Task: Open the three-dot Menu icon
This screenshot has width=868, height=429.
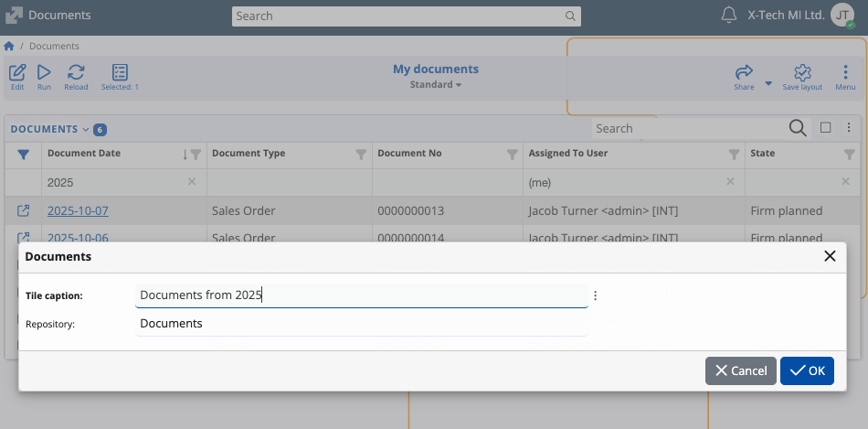Action: pos(845,73)
